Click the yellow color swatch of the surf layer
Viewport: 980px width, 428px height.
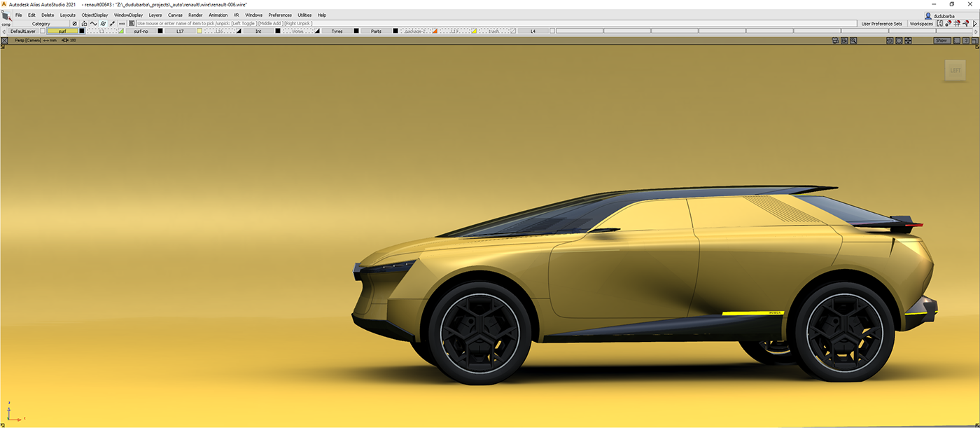(62, 31)
